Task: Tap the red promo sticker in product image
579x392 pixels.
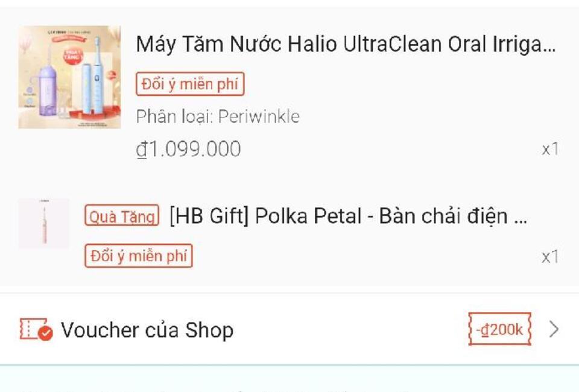Action: [x=73, y=56]
